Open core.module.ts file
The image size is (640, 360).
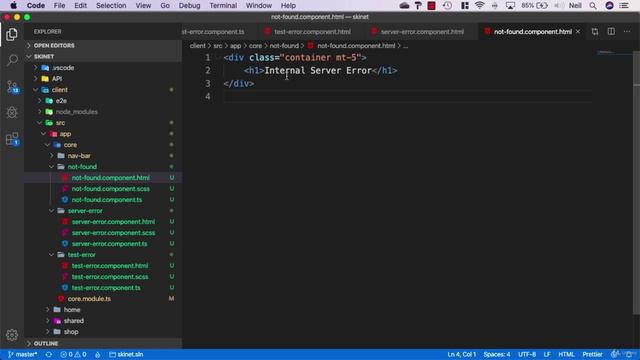coord(103,299)
